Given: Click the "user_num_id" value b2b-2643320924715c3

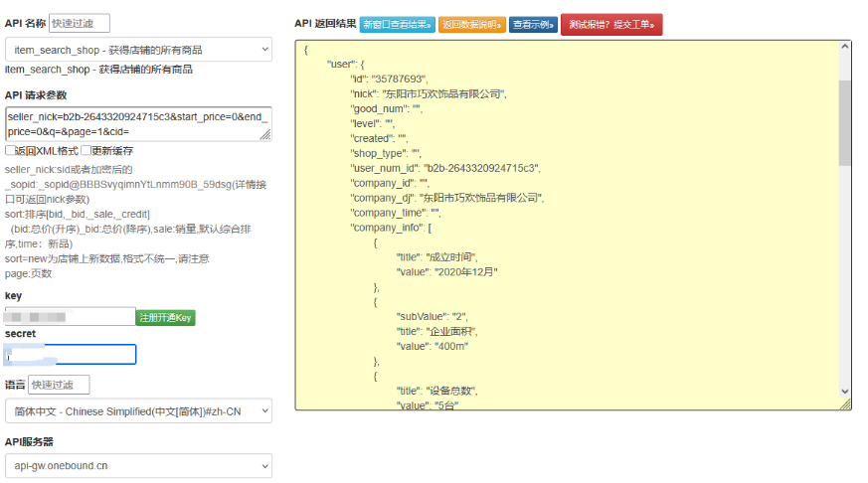Looking at the screenshot, I should click(480, 168).
